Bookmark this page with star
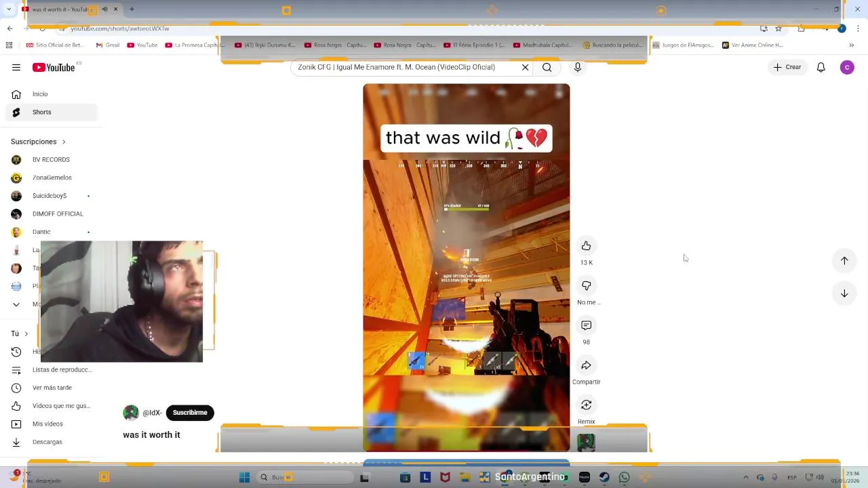This screenshot has height=488, width=868. (778, 28)
